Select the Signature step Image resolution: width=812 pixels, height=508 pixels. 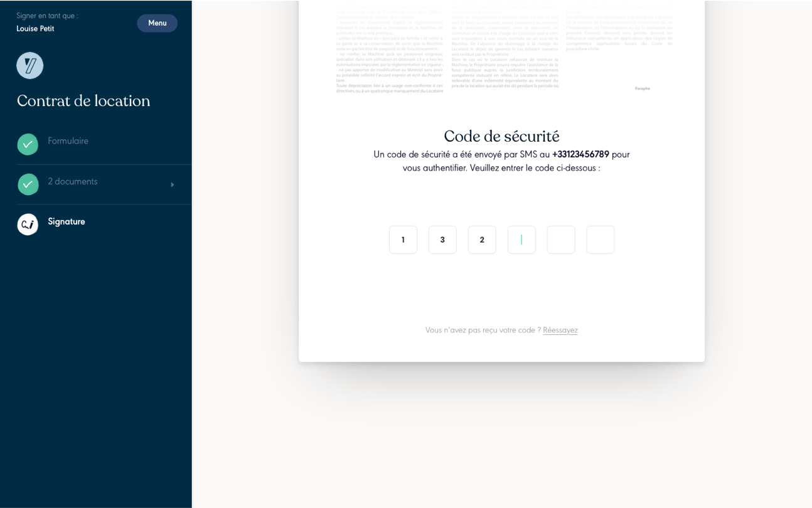(x=66, y=221)
